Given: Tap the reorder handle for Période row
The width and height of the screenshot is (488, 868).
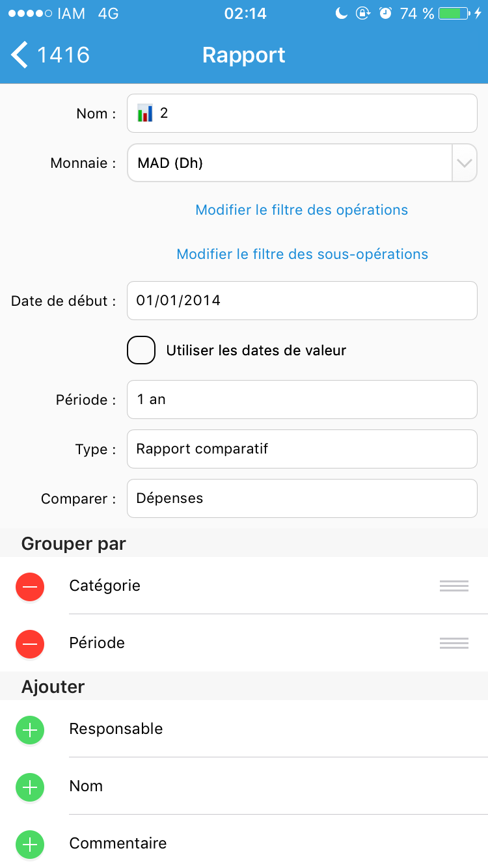Looking at the screenshot, I should point(454,643).
